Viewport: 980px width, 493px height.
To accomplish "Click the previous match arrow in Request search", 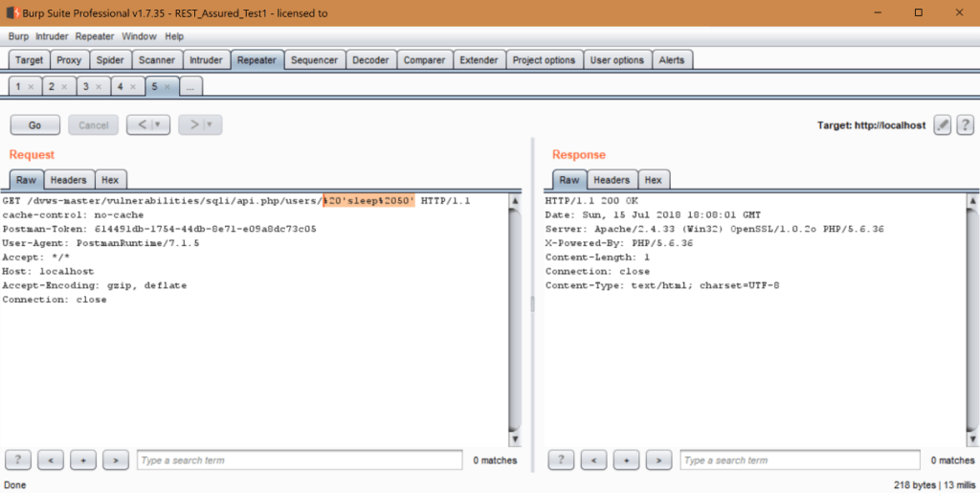I will [x=51, y=460].
